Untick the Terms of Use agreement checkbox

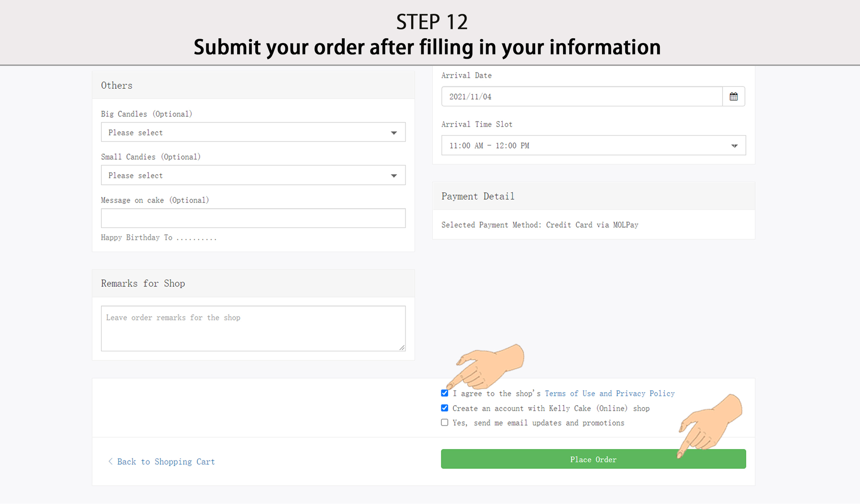pos(444,393)
